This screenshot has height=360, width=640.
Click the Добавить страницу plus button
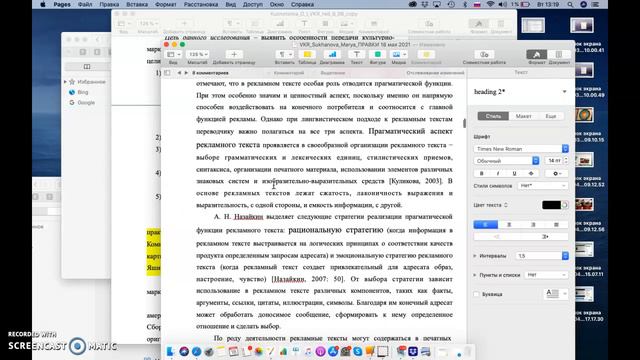tap(234, 54)
